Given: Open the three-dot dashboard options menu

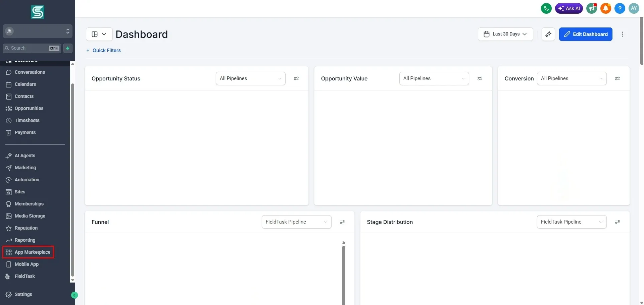Looking at the screenshot, I should (x=622, y=34).
